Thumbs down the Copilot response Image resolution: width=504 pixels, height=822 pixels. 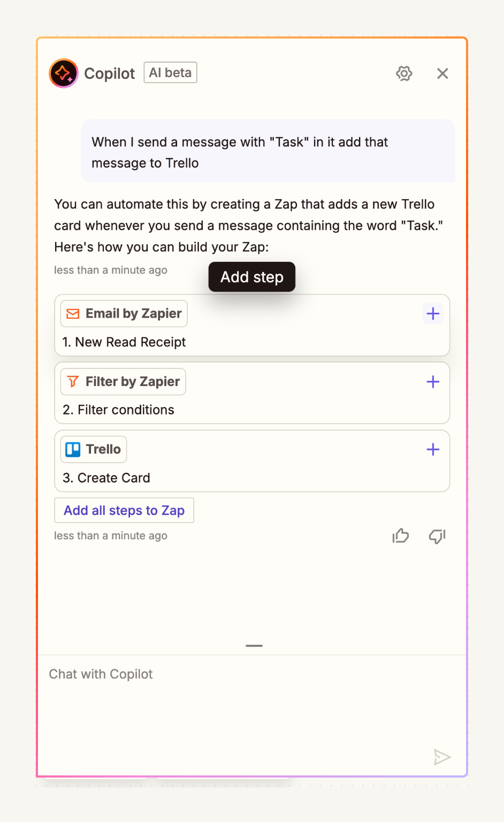pos(437,536)
